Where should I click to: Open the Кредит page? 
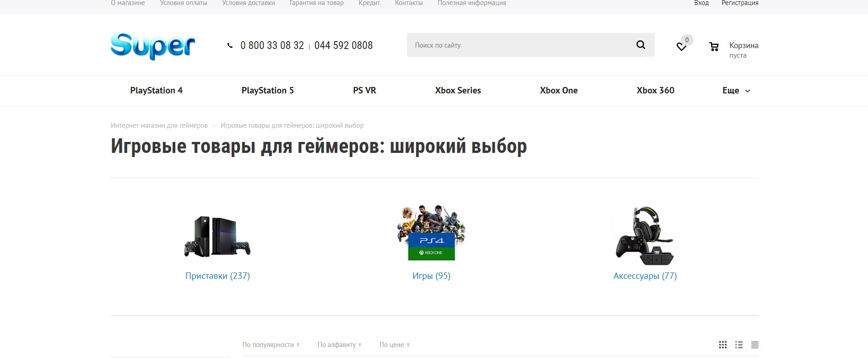pos(369,3)
